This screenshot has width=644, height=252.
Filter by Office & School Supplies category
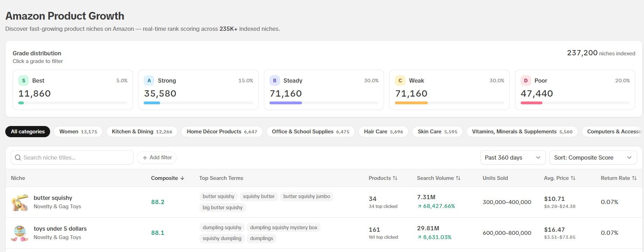pyautogui.click(x=310, y=132)
